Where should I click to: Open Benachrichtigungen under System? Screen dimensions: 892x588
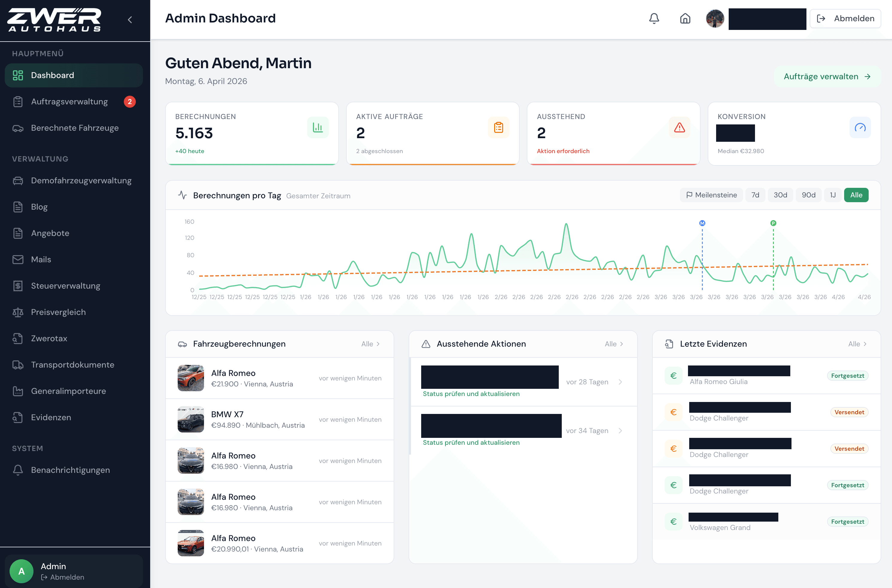tap(70, 470)
